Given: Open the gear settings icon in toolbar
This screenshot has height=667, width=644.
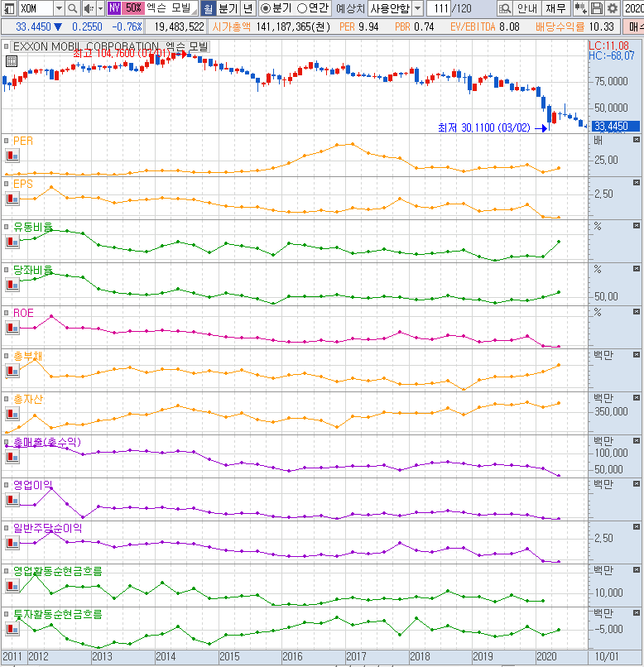Looking at the screenshot, I should coord(613,8).
